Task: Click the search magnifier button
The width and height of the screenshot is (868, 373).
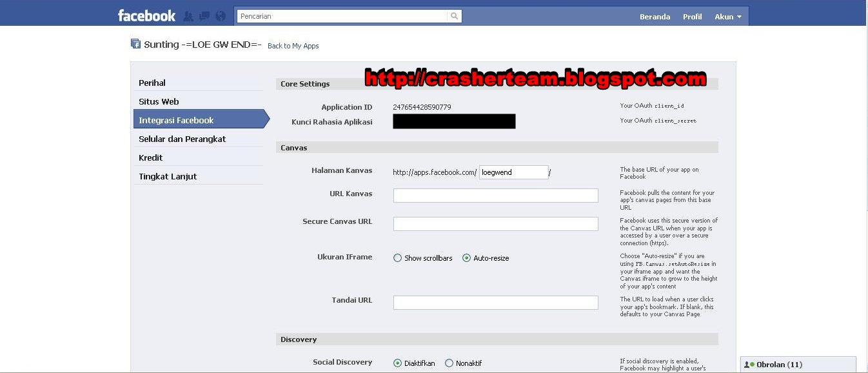Action: 455,17
